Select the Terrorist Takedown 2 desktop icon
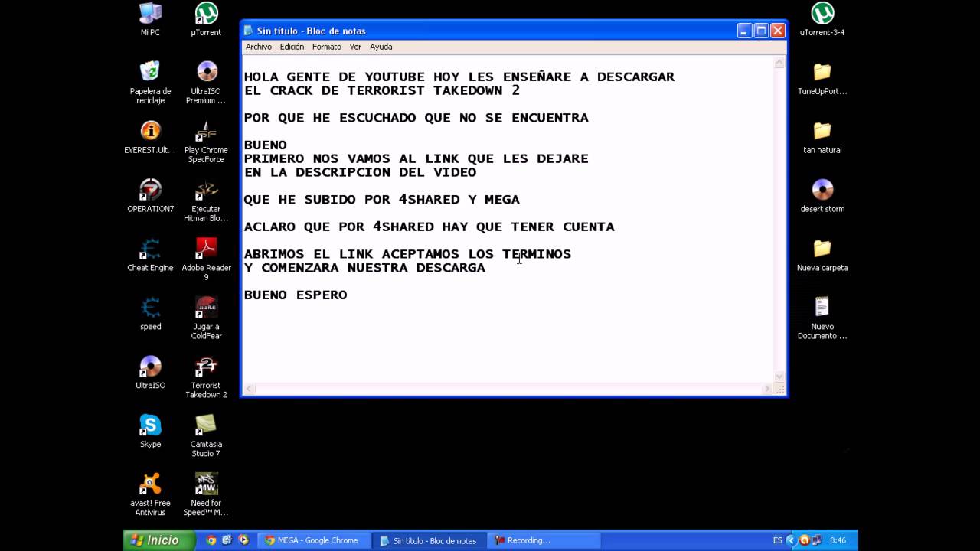The image size is (980, 551). click(x=206, y=377)
